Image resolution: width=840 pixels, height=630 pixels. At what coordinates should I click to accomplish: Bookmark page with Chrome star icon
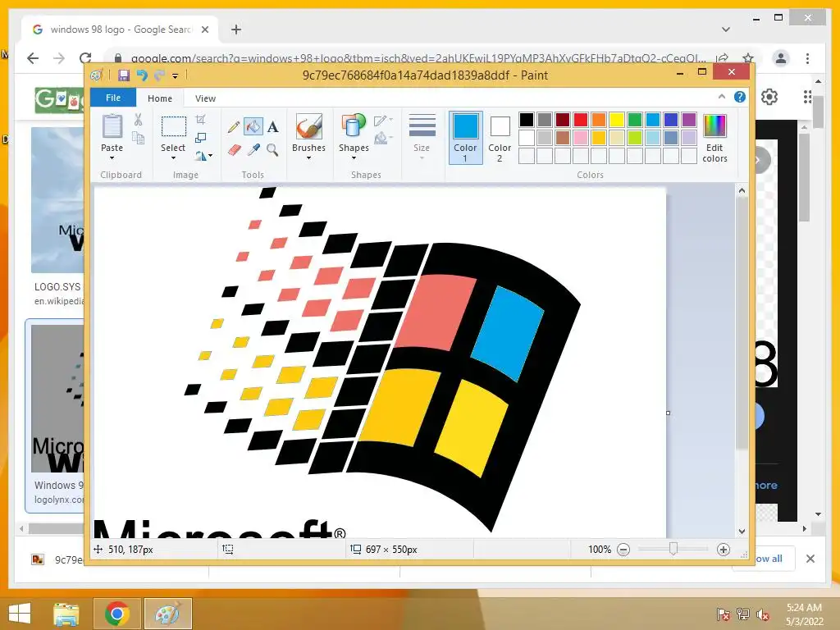pos(748,58)
